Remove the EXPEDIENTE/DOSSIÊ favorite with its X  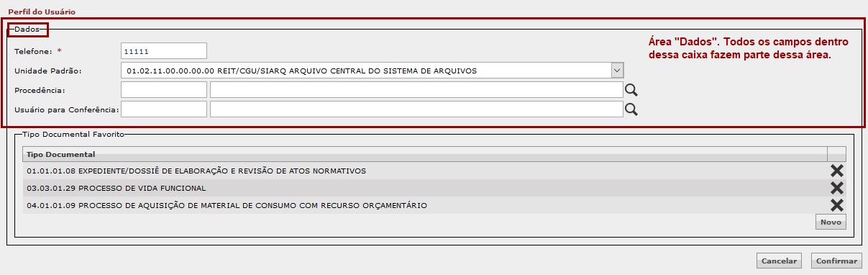tap(836, 171)
